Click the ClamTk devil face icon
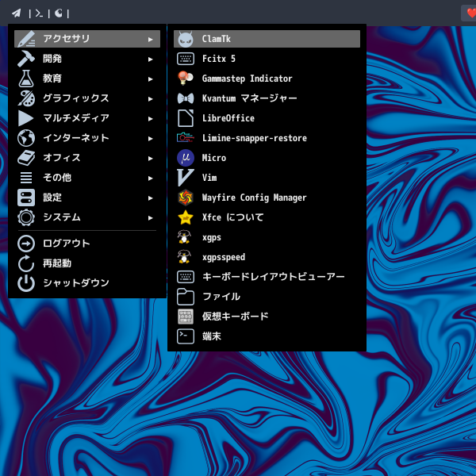 (x=186, y=39)
